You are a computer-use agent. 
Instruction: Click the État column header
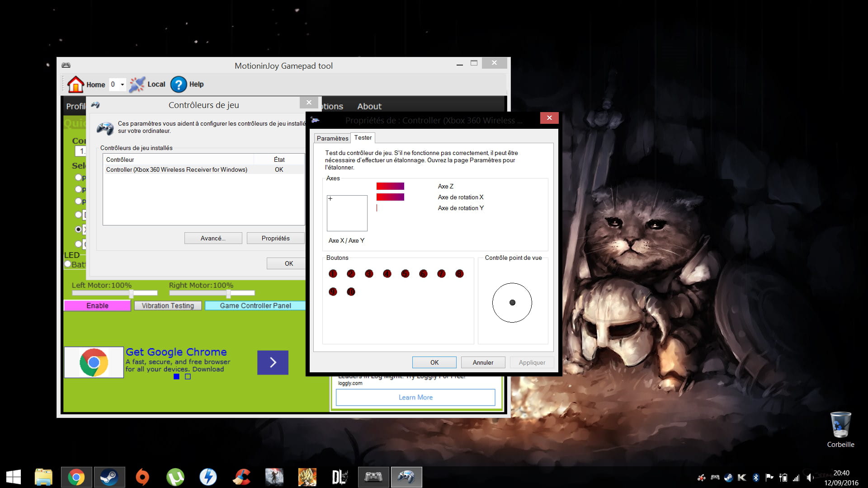pyautogui.click(x=279, y=160)
